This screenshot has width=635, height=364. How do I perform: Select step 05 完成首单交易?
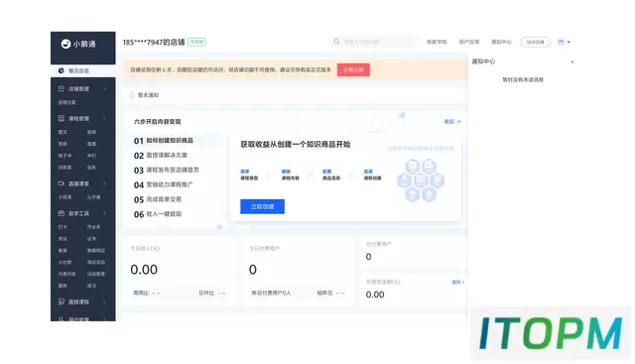[x=158, y=199]
